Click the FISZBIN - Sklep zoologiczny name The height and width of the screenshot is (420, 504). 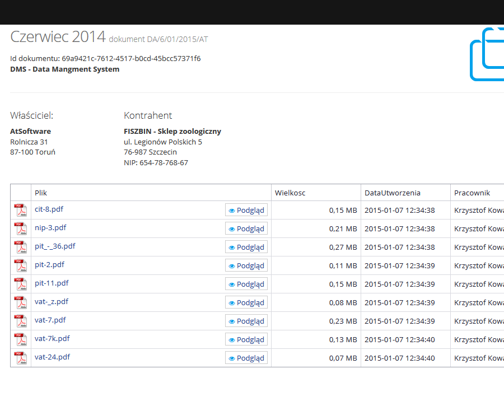pos(172,131)
